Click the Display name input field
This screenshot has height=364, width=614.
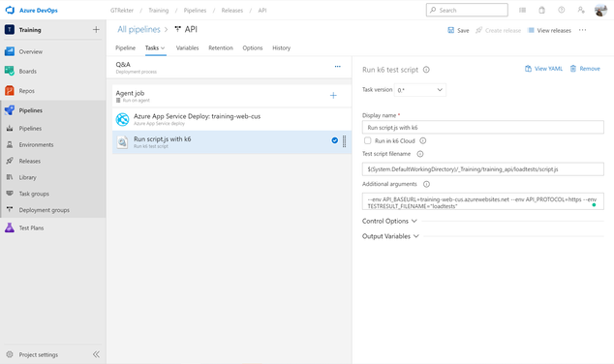click(x=483, y=127)
